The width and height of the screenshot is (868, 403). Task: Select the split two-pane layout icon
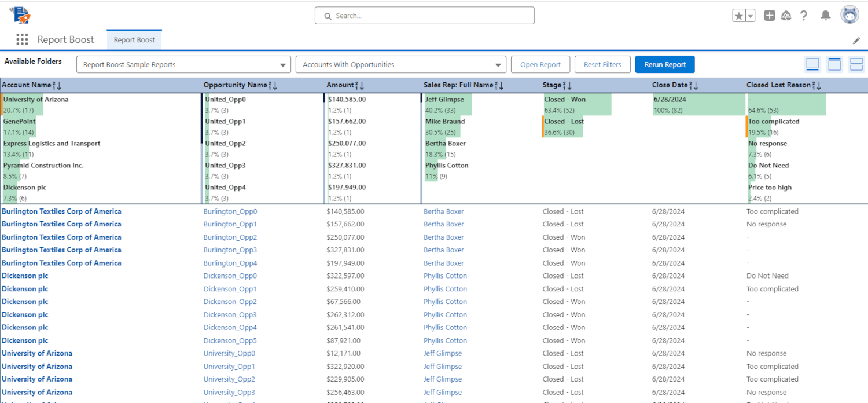856,64
